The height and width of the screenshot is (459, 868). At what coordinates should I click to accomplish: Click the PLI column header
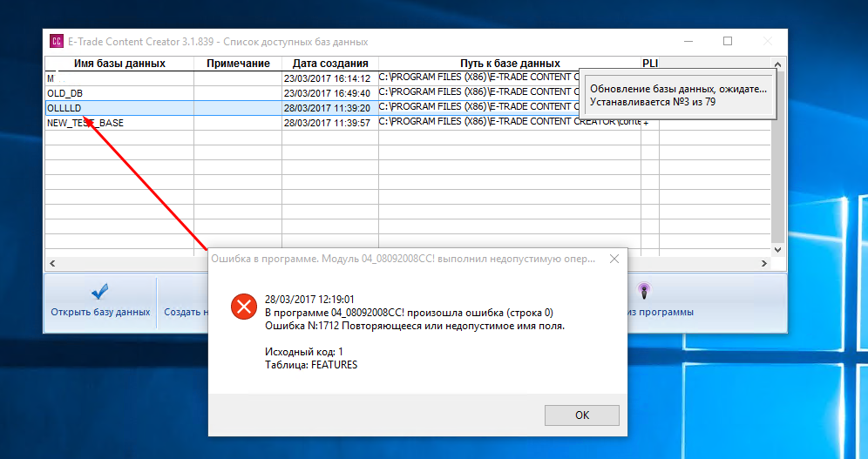[x=650, y=64]
